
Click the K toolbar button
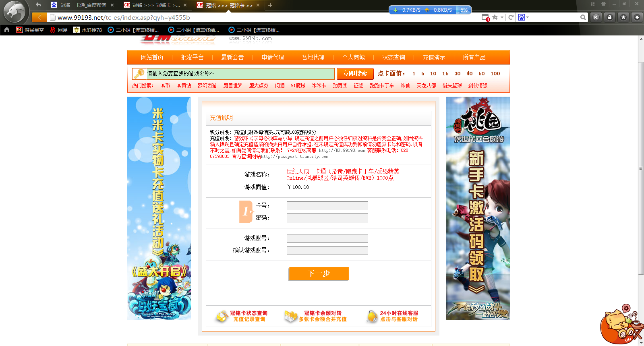click(x=596, y=17)
